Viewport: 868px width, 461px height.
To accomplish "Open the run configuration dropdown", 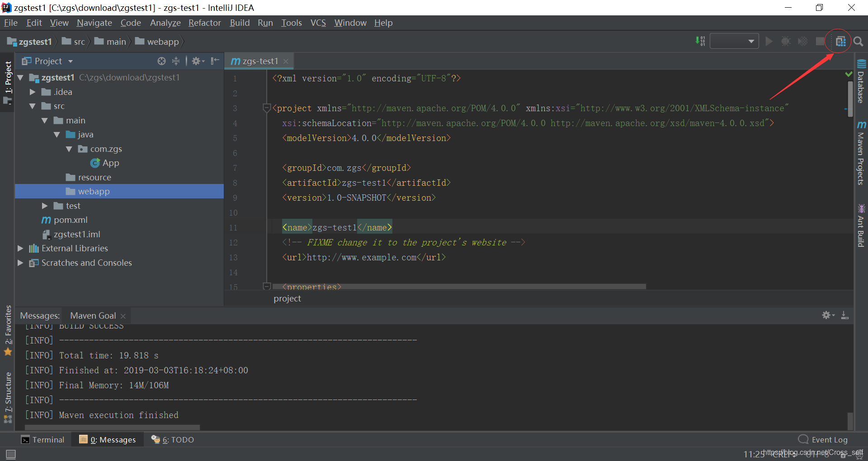I will pyautogui.click(x=734, y=42).
